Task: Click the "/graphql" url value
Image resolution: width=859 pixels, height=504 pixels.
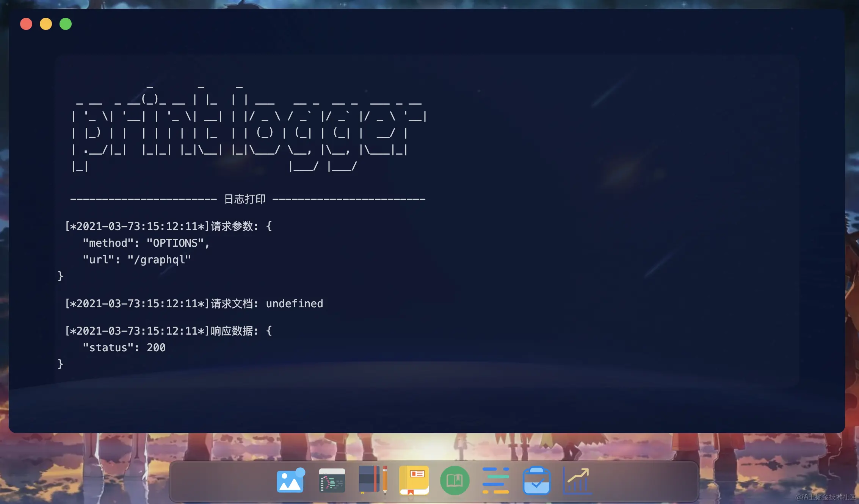Action: [159, 260]
